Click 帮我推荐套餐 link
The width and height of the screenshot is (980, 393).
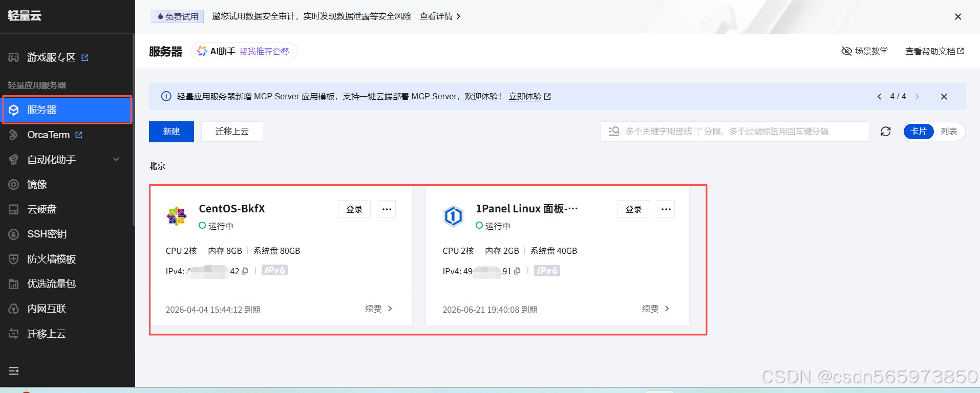tap(264, 51)
